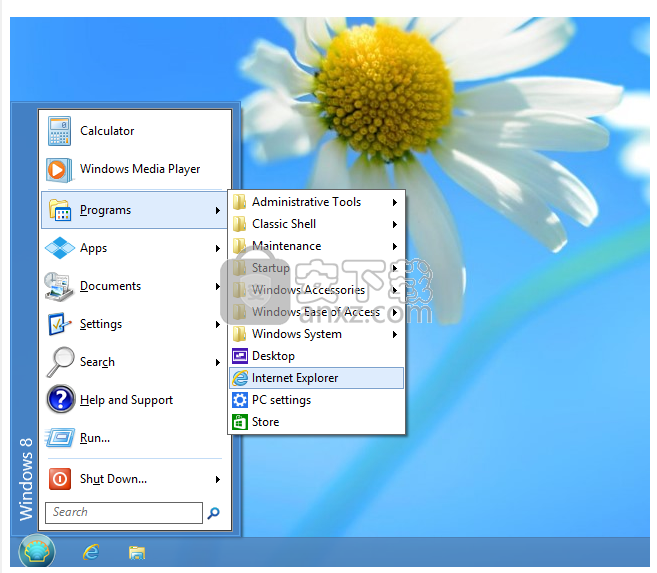Expand the Administrative Tools arrow
The height and width of the screenshot is (573, 657).
[395, 203]
